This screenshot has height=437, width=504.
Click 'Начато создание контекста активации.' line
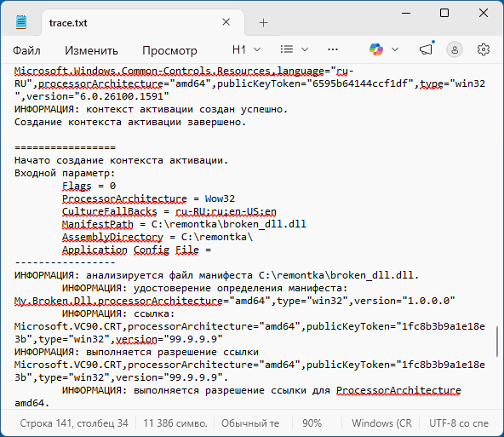tap(121, 160)
